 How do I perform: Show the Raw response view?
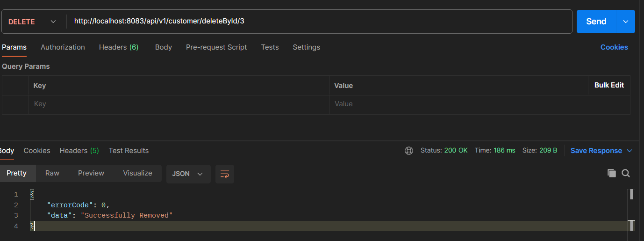pyautogui.click(x=52, y=173)
